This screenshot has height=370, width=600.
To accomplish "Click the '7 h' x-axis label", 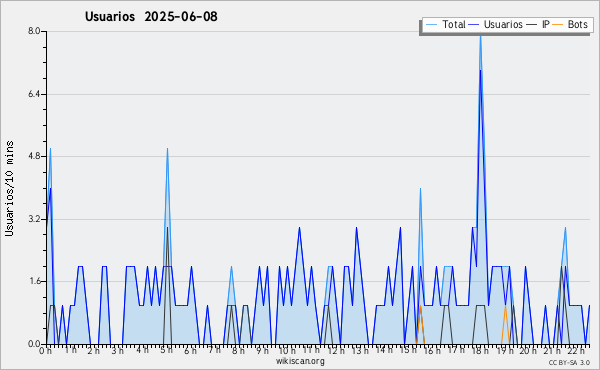I will click(x=214, y=350).
